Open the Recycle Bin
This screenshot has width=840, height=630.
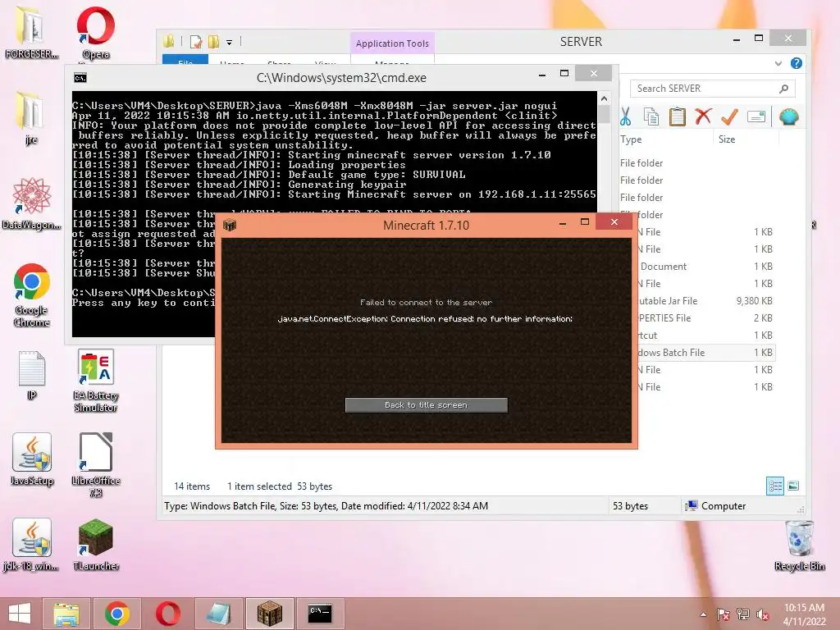tap(799, 546)
